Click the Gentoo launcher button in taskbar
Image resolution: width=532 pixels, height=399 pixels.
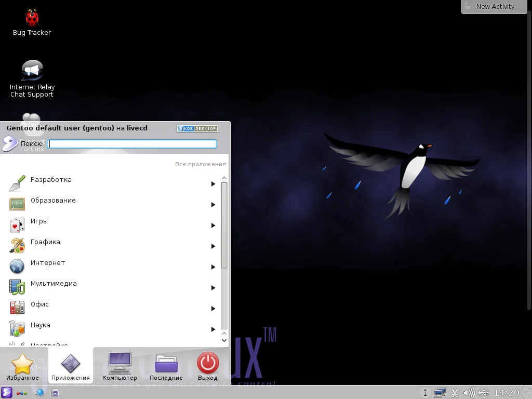point(6,393)
